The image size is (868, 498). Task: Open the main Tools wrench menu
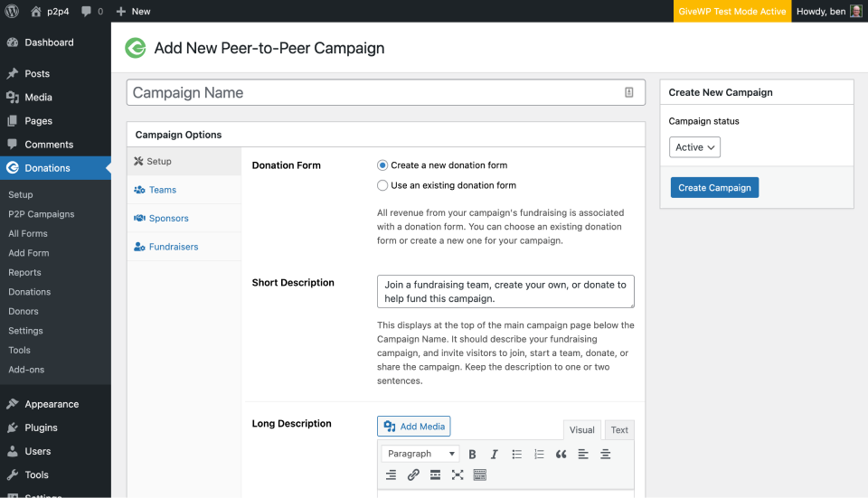(55, 475)
